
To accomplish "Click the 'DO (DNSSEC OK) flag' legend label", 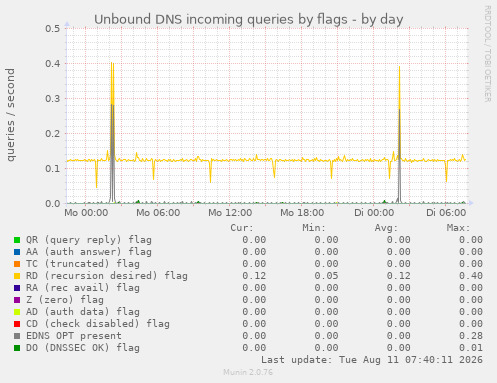I will pos(83,348).
